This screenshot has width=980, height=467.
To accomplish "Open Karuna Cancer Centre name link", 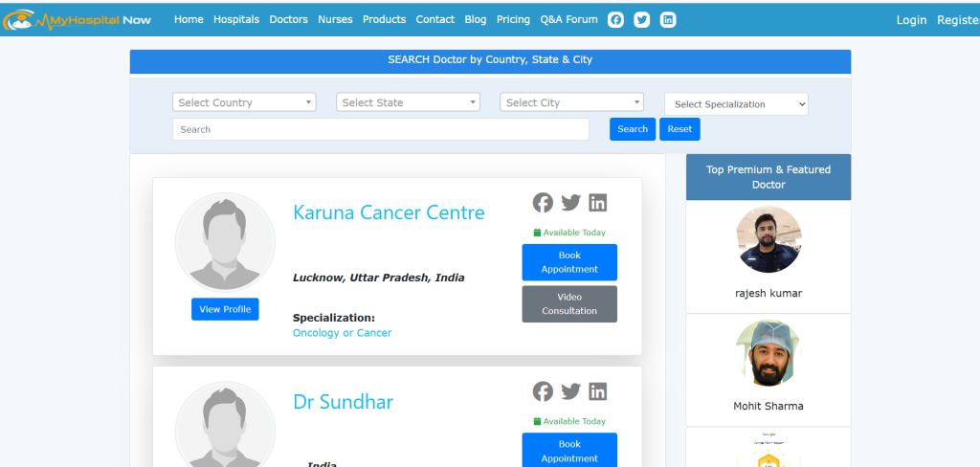I will point(389,212).
